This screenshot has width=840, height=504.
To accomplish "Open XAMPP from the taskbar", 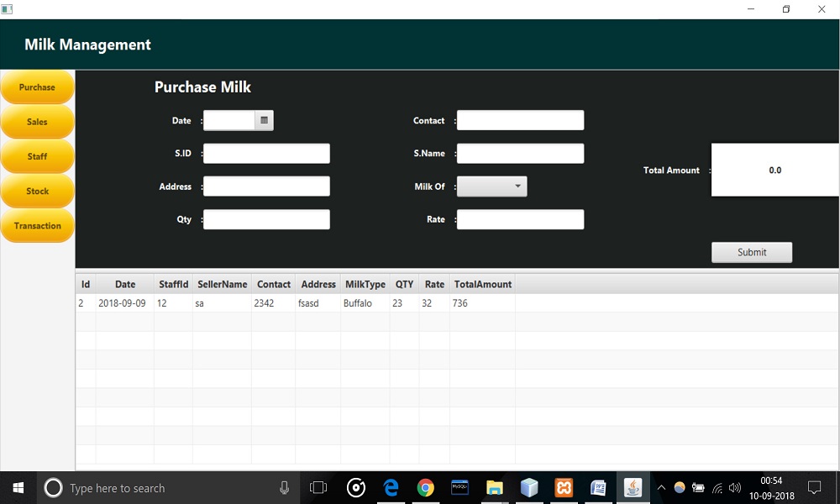I will click(564, 488).
